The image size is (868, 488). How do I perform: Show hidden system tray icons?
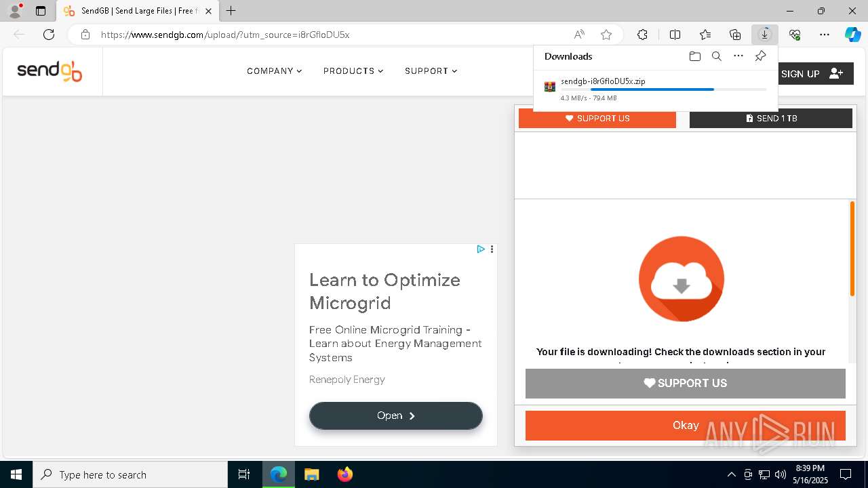[731, 474]
